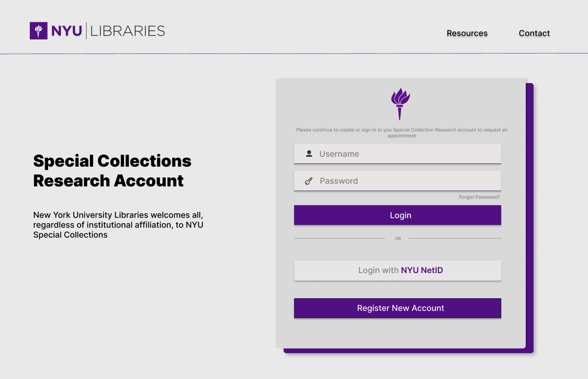Click the 'New York University Libraries welcomes all' paragraph

tap(118, 224)
